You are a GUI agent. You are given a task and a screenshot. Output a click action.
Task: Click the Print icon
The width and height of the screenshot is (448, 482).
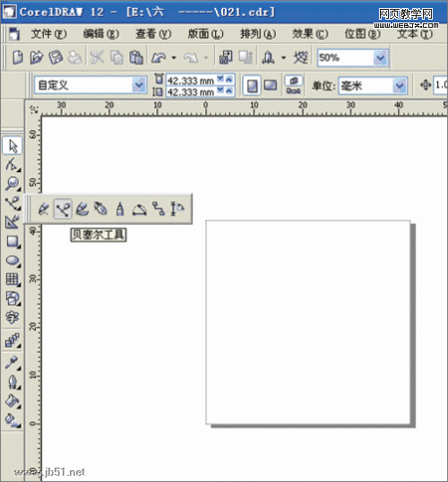coord(74,57)
